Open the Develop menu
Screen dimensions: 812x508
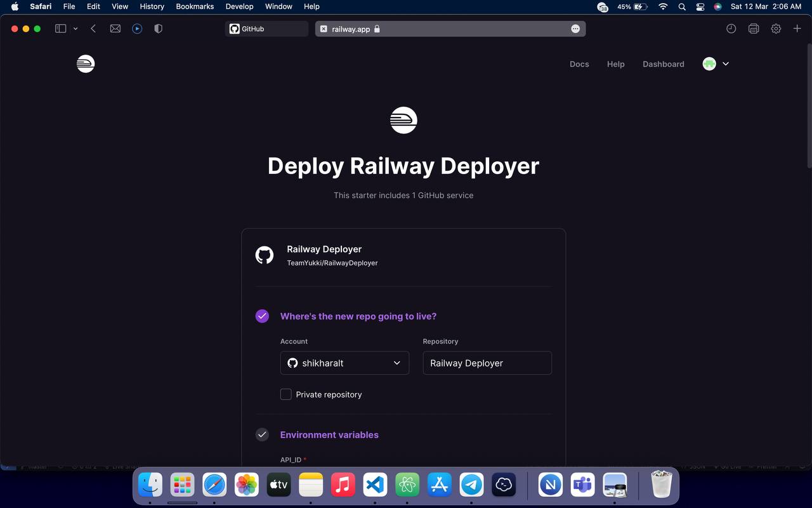point(239,6)
